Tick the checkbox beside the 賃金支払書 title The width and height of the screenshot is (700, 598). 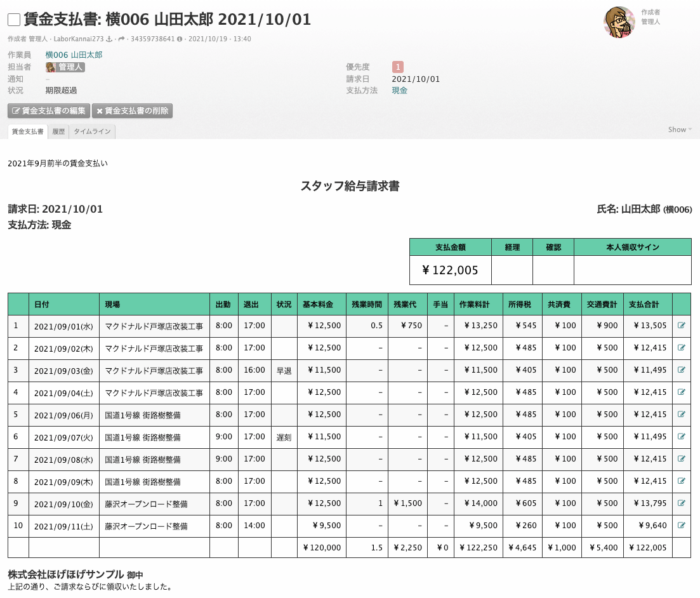[x=14, y=20]
